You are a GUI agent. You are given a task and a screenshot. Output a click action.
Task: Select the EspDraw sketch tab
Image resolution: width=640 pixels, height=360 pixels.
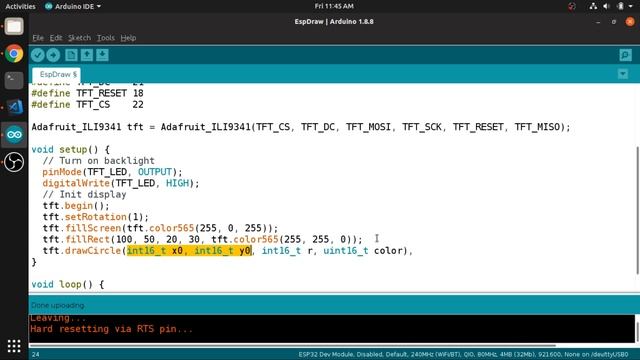(x=57, y=74)
